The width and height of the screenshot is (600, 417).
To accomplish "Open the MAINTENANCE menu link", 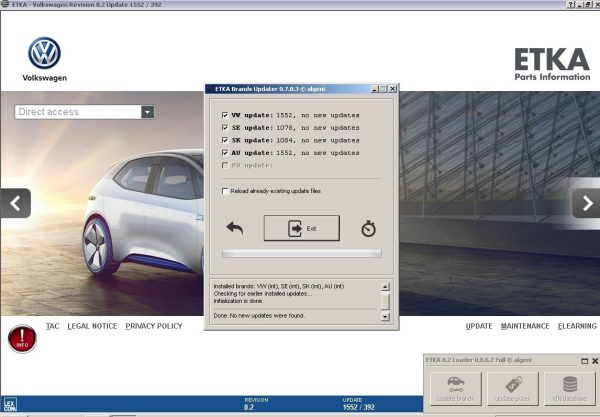I will click(525, 326).
